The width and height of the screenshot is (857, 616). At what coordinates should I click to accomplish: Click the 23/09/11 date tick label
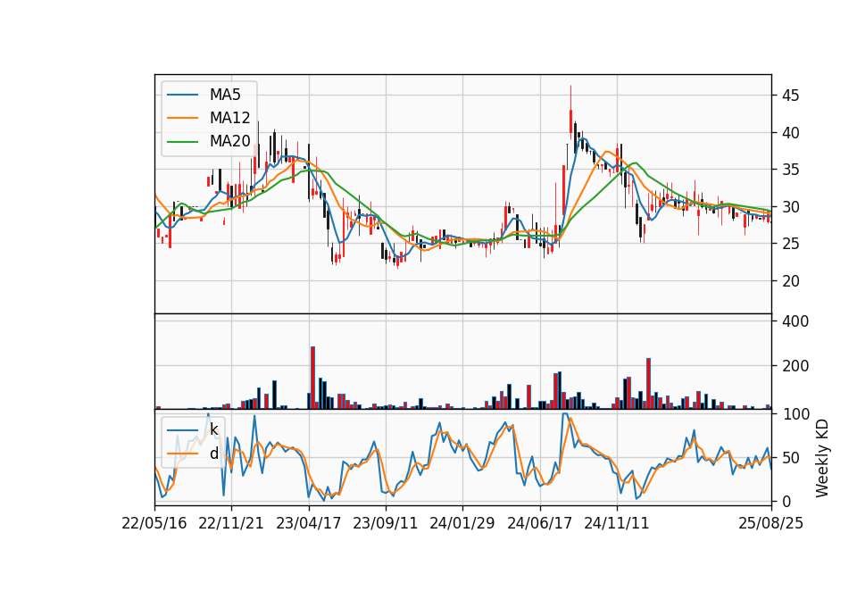coord(386,523)
